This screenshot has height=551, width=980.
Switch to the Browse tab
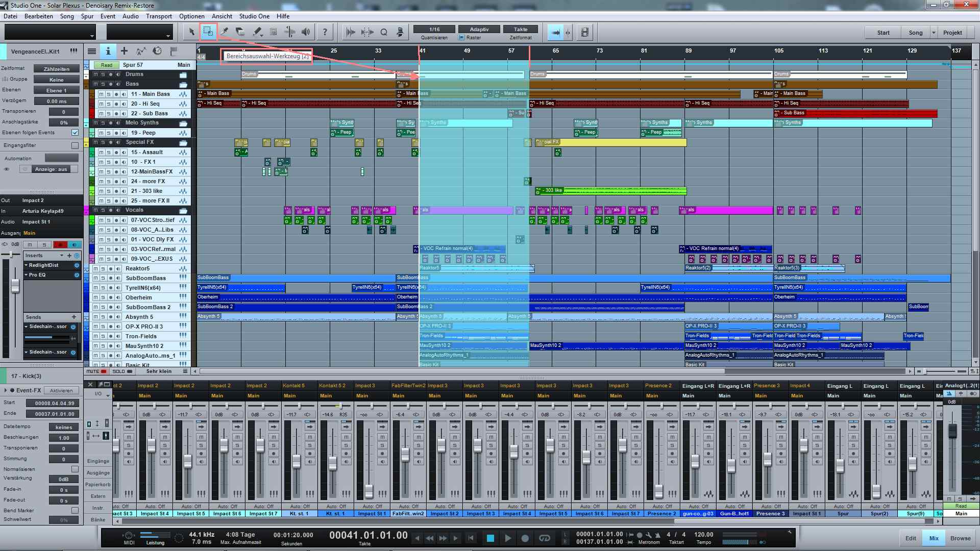pos(960,538)
